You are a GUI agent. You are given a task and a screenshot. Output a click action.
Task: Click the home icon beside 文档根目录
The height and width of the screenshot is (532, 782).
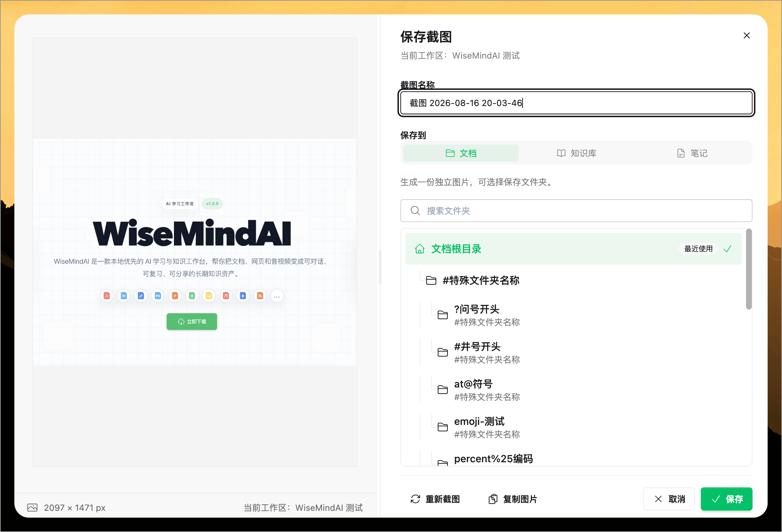click(x=420, y=249)
